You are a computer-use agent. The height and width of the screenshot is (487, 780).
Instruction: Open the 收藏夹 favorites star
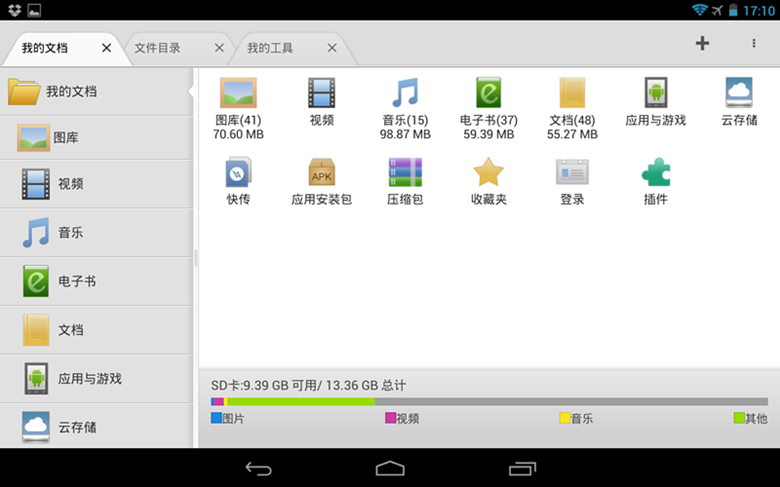(x=488, y=173)
